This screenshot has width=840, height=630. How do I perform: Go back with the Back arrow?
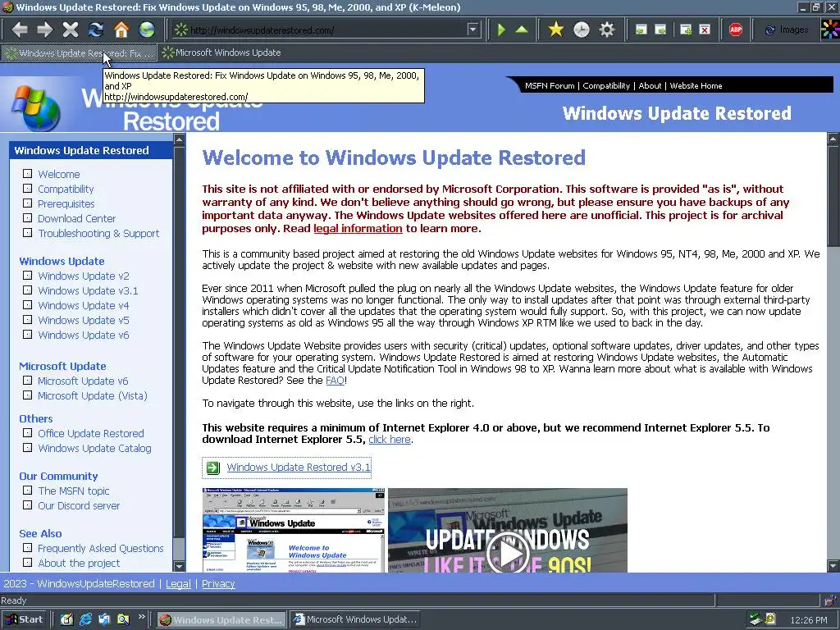pos(20,30)
